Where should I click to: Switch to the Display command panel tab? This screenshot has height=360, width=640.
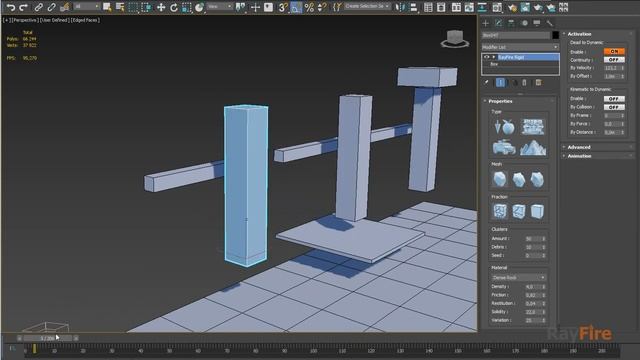(x=537, y=23)
